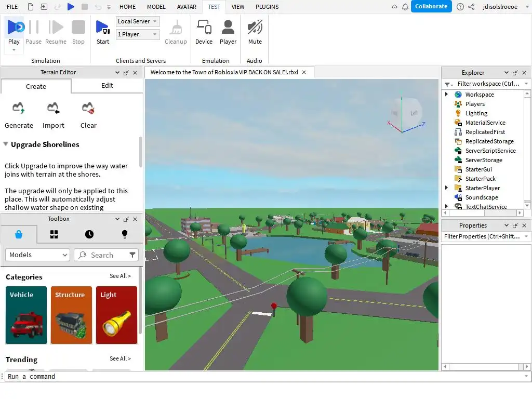The image size is (532, 399).
Task: Expand the StarterPlayer tree node
Action: [x=446, y=188]
